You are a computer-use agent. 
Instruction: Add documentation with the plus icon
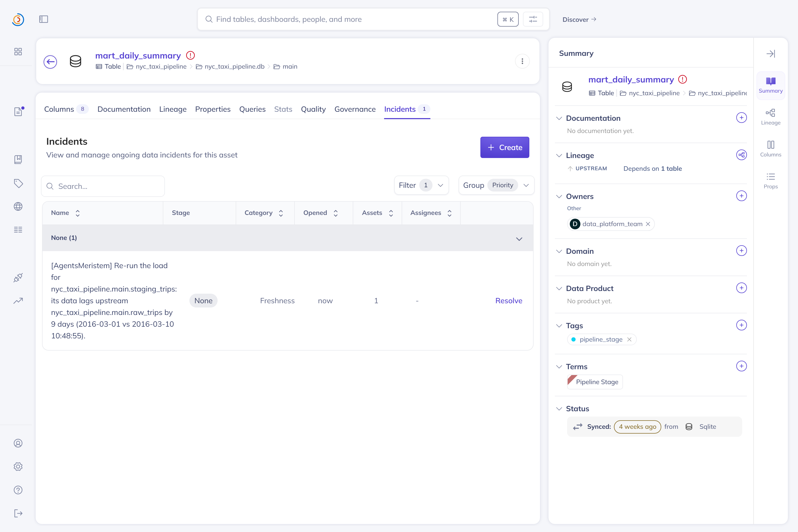pyautogui.click(x=741, y=118)
